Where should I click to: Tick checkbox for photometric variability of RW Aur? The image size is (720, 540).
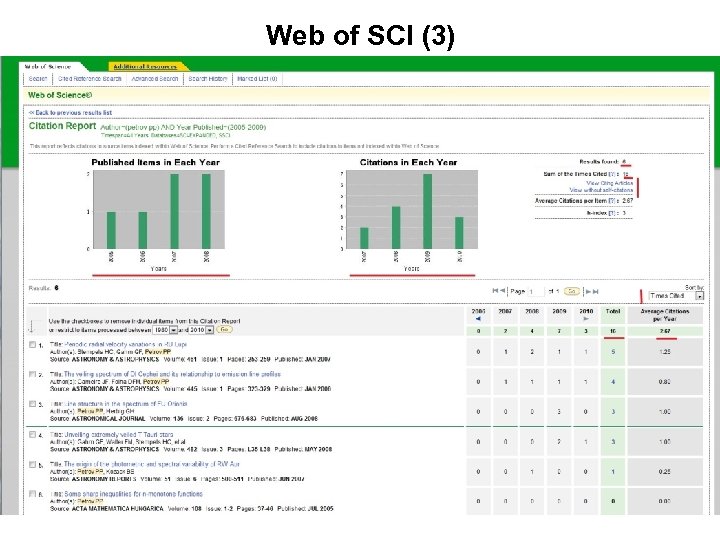[32, 465]
